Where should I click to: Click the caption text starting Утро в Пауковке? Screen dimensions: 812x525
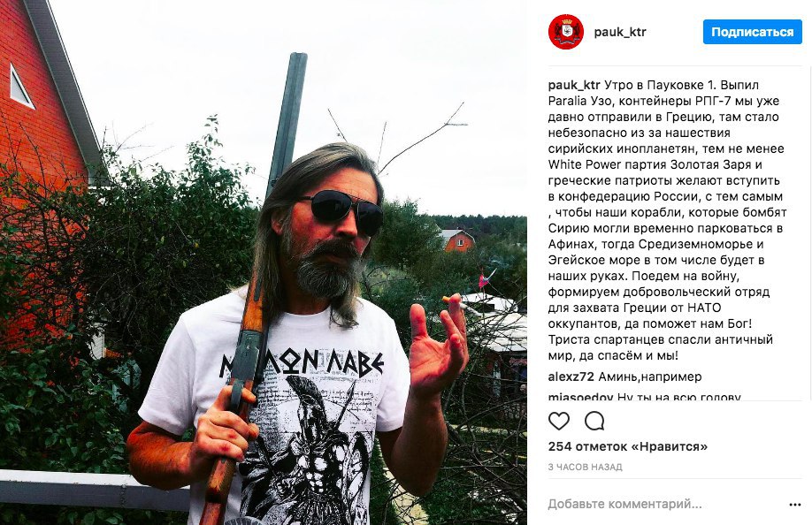pos(668,220)
